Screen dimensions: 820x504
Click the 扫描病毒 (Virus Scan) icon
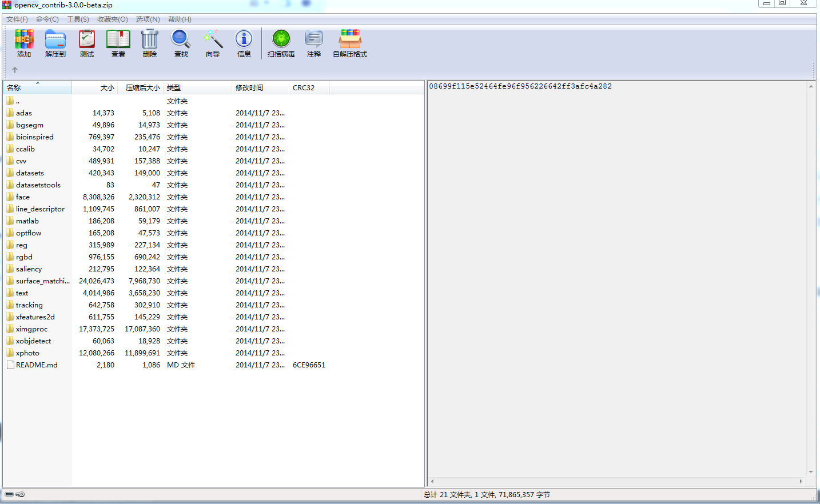[x=281, y=39]
